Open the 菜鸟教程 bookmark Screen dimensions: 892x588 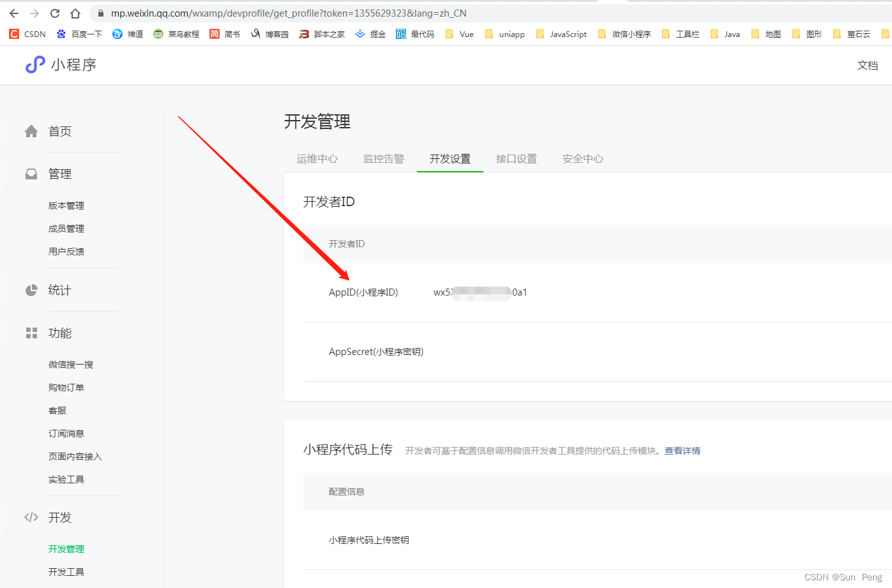[x=176, y=34]
